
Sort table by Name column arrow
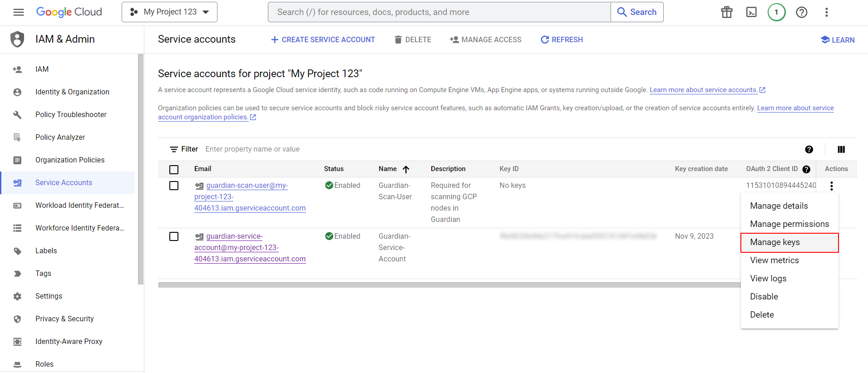tap(406, 169)
